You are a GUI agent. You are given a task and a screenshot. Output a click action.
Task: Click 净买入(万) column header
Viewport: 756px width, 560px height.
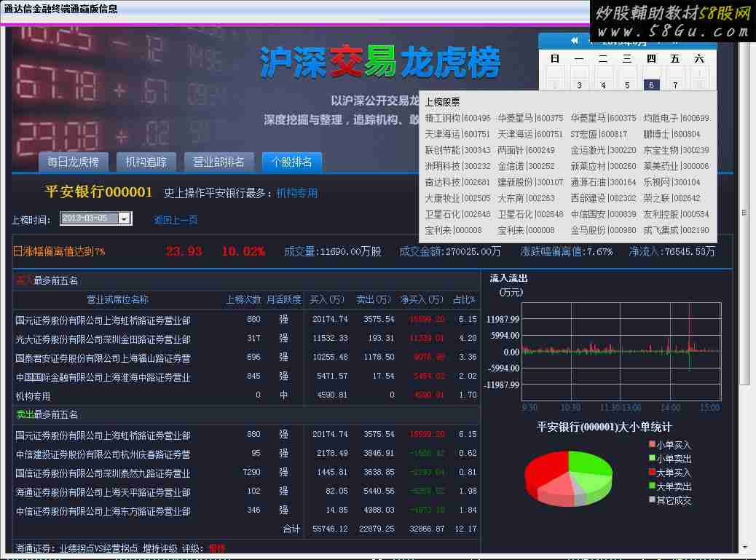pyautogui.click(x=422, y=299)
